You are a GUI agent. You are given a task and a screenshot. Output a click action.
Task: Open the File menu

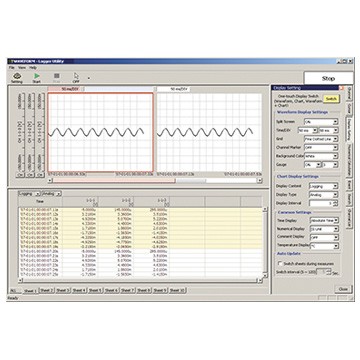(12, 67)
